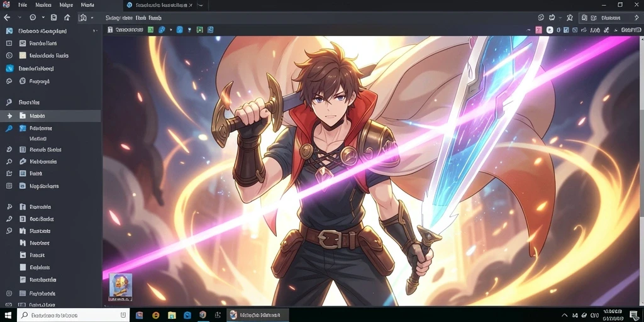Open the first menu in the title bar
Screen dimensions: 644x322
pyautogui.click(x=23, y=5)
